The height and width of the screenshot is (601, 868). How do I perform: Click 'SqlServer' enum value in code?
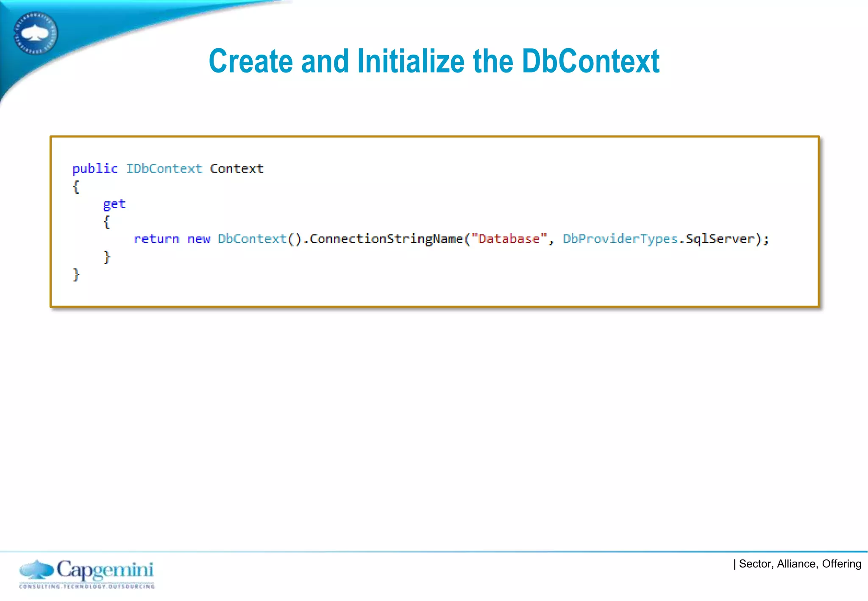[x=720, y=239]
